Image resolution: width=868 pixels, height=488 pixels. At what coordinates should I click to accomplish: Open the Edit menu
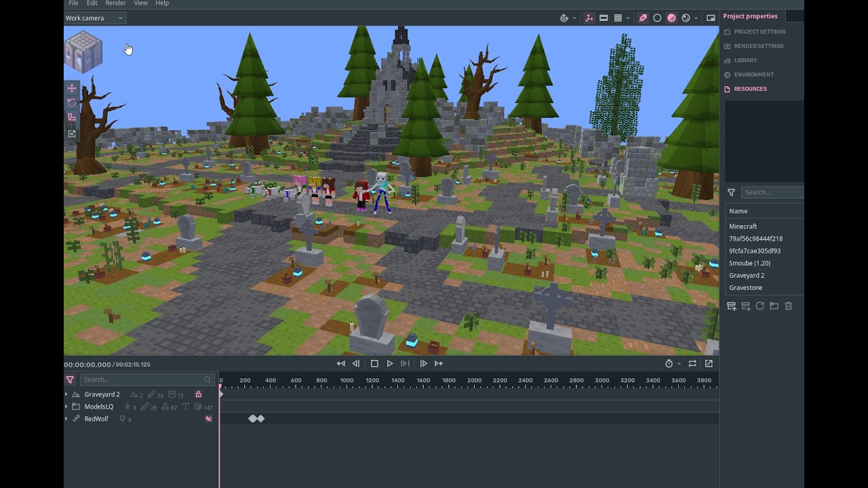click(x=92, y=3)
